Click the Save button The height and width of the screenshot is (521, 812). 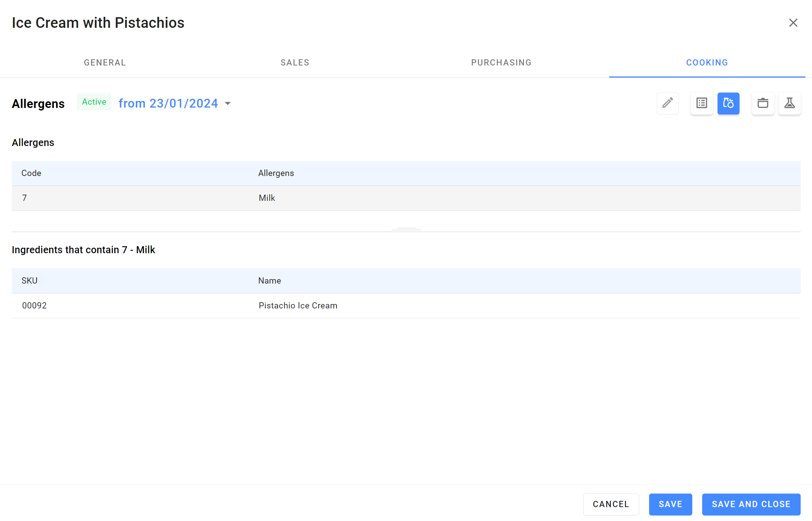670,504
